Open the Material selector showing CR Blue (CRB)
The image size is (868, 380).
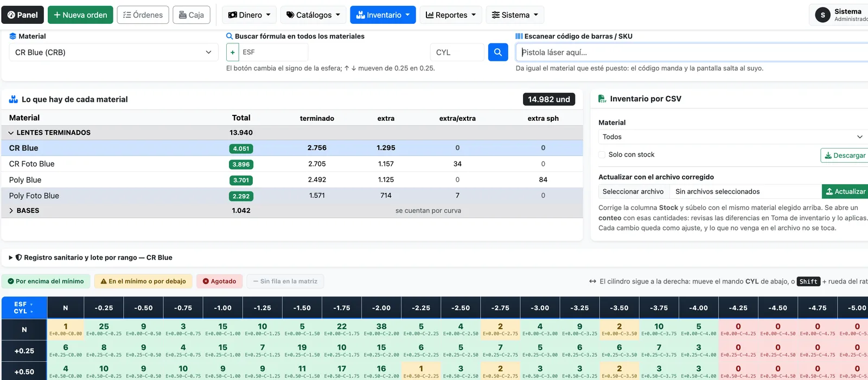tap(113, 52)
